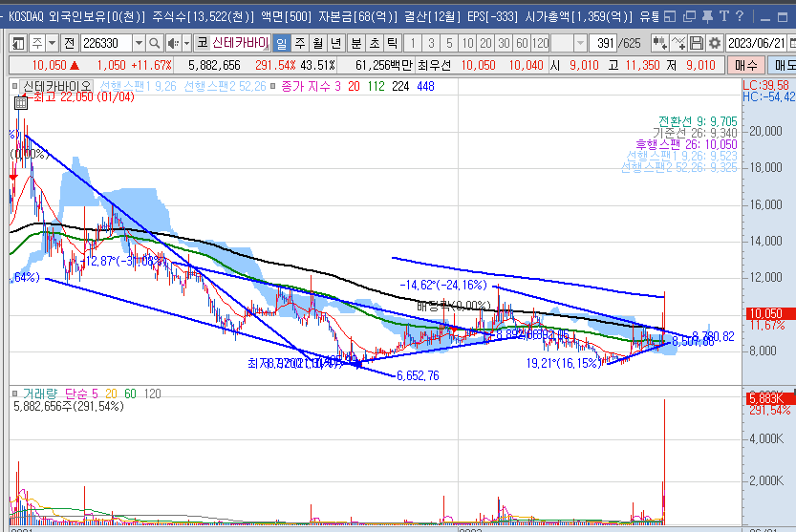Image resolution: width=796 pixels, height=532 pixels.
Task: Click the LC:39,58 value text
Action: click(765, 85)
